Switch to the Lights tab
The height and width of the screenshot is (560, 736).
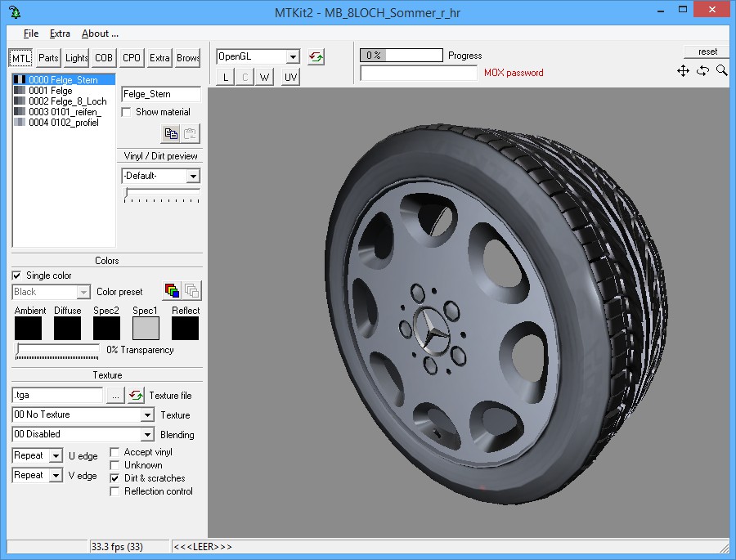[77, 58]
